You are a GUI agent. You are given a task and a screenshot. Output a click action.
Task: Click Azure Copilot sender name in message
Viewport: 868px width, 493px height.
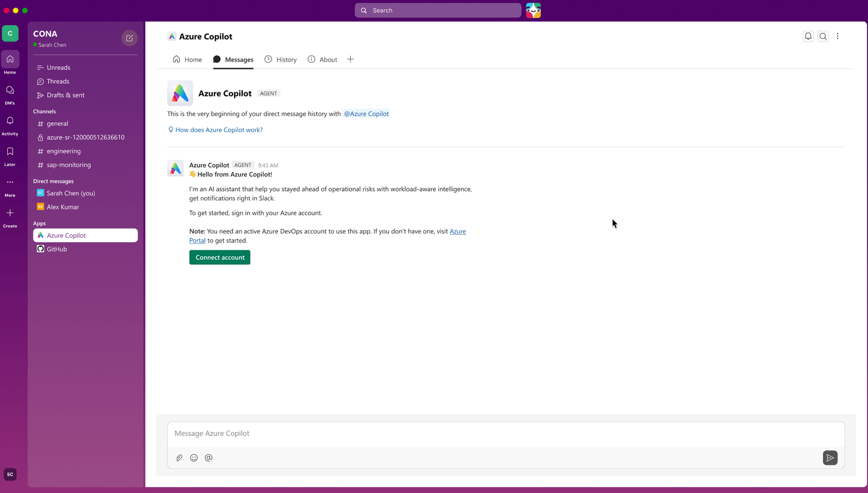coord(209,165)
